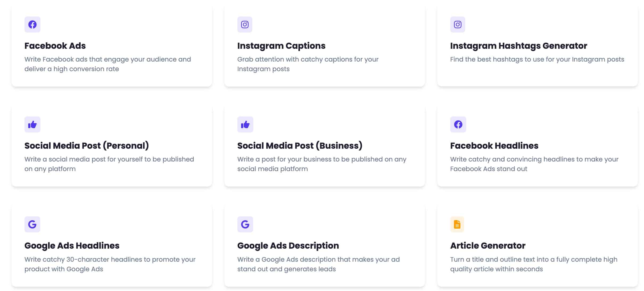The height and width of the screenshot is (291, 644).
Task: Click the orange document icon for Article Generator
Action: 457,224
